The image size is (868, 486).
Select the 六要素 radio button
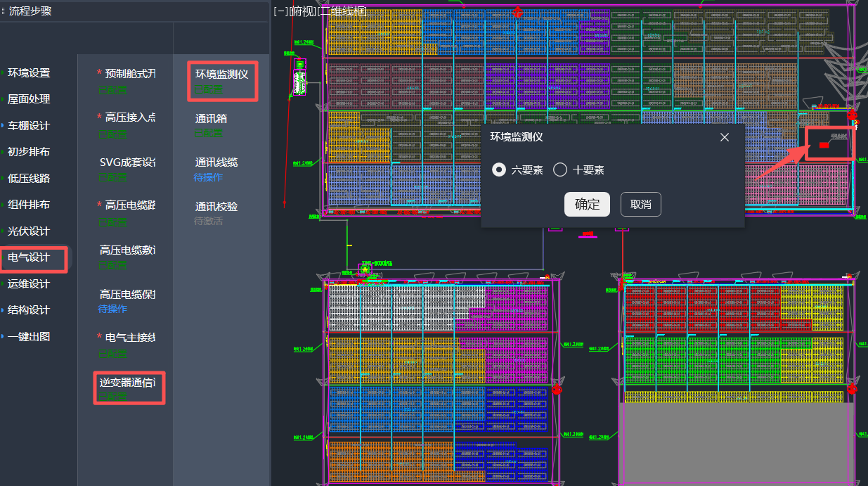pyautogui.click(x=499, y=170)
